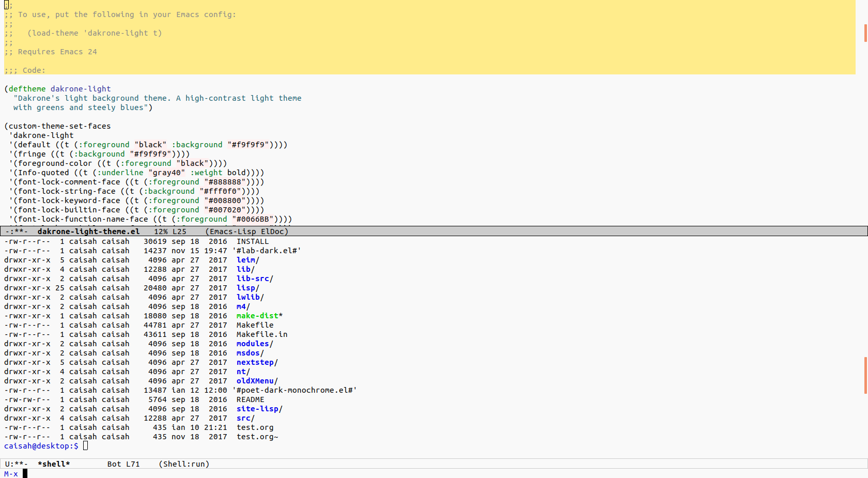868x478 pixels.
Task: Select the Makefile entry in listing
Action: tap(255, 325)
